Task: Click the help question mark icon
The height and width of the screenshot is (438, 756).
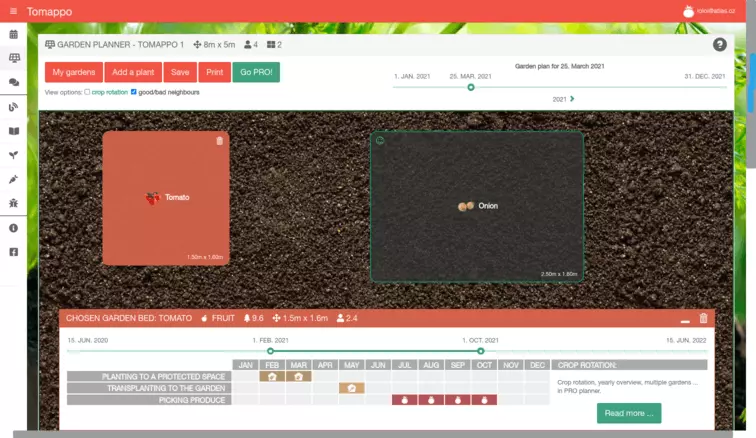Action: click(x=719, y=45)
